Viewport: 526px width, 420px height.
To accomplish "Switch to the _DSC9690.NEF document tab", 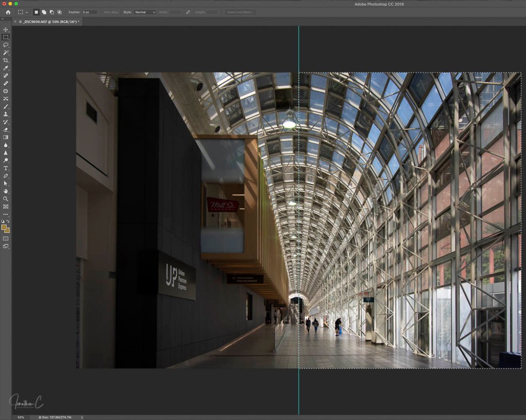I will (x=48, y=22).
